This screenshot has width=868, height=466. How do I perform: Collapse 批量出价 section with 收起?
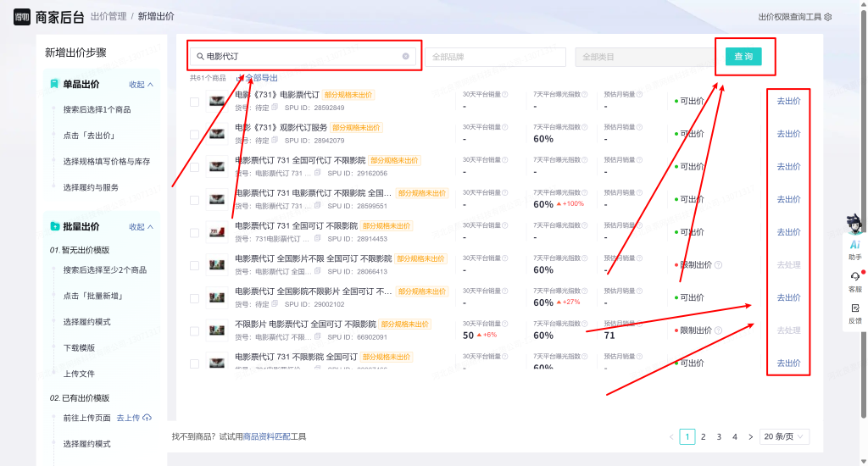[142, 227]
